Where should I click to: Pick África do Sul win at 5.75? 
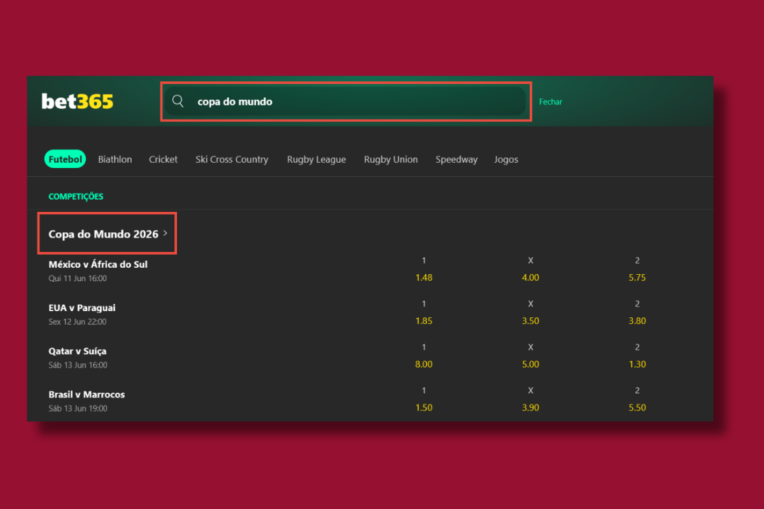coord(637,278)
